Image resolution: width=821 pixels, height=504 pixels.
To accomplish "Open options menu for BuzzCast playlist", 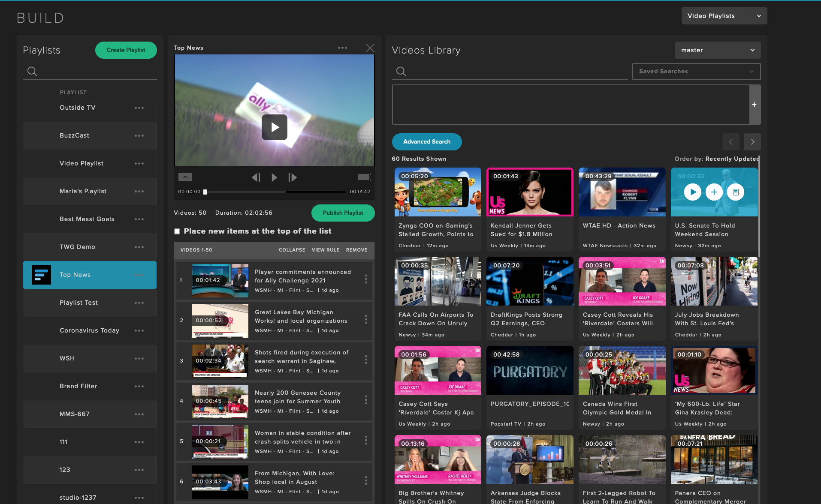I will pos(139,135).
